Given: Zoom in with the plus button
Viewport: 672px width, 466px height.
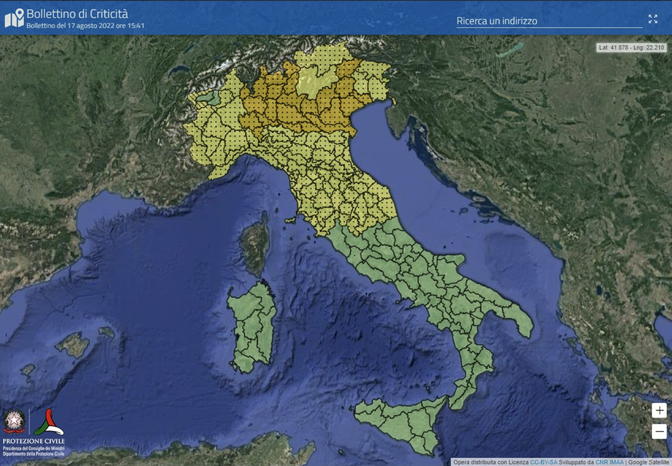Looking at the screenshot, I should (659, 411).
